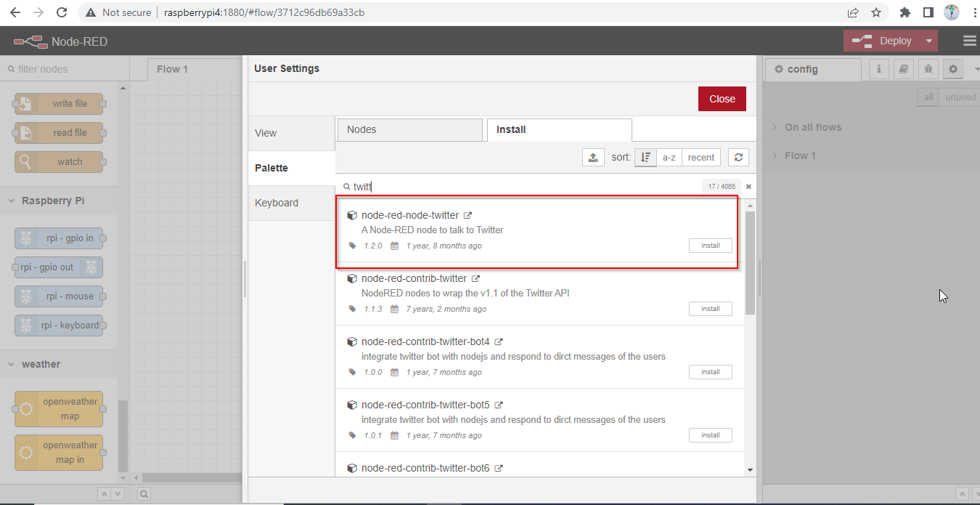Install node-red-node-twitter
This screenshot has height=505, width=980.
(710, 245)
